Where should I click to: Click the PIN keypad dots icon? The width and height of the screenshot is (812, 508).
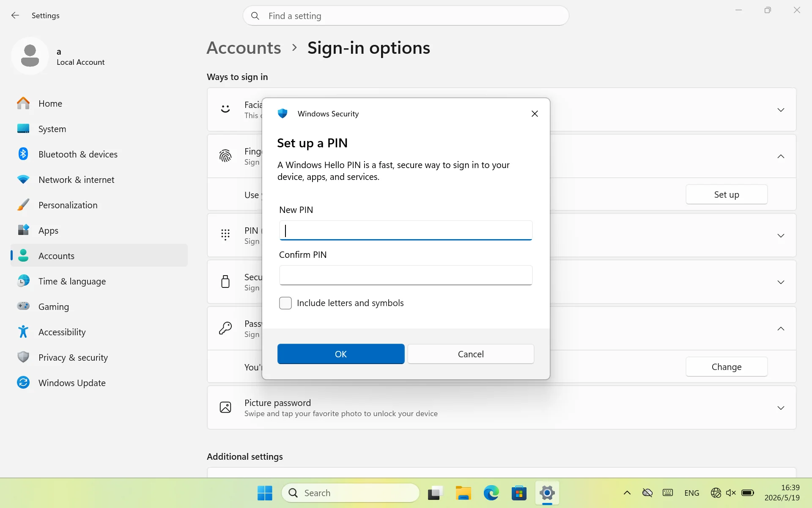(225, 235)
